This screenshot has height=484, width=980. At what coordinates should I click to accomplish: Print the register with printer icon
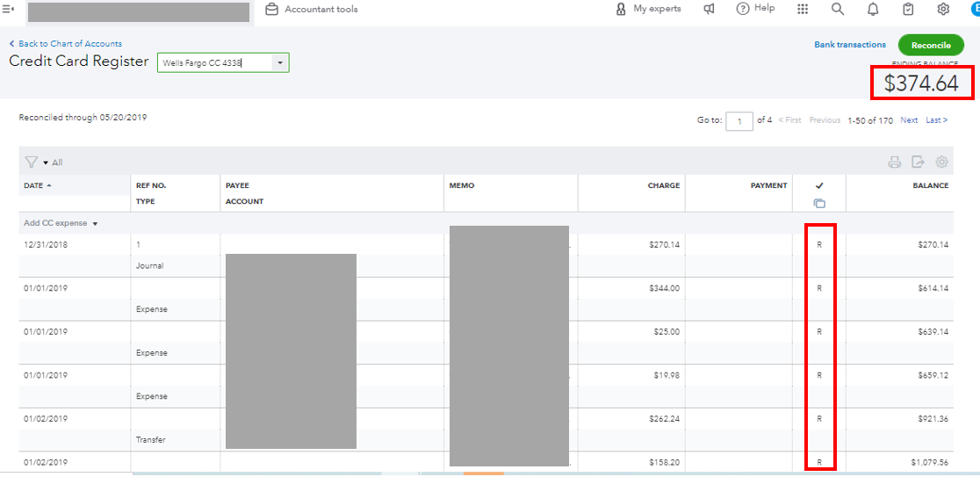[894, 163]
